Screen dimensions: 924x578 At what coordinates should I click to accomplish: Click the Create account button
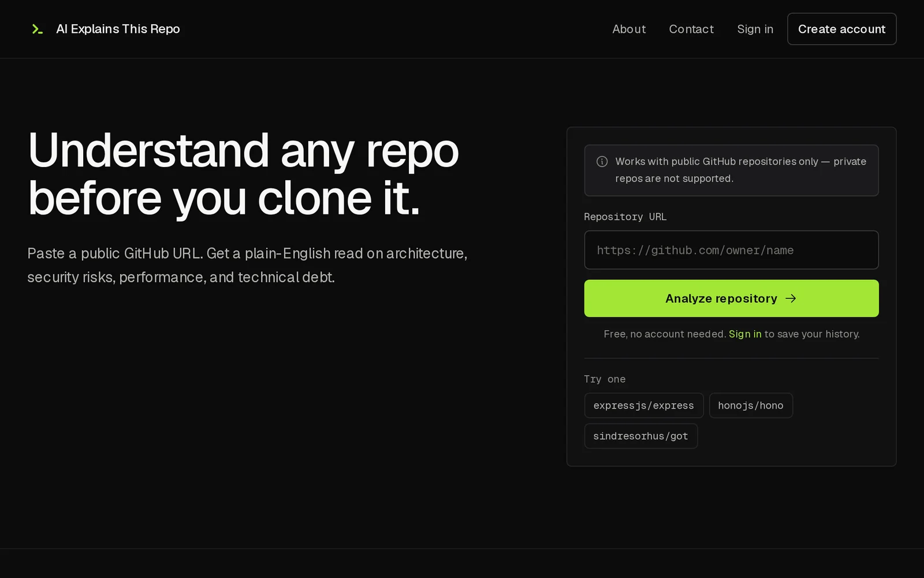[841, 29]
